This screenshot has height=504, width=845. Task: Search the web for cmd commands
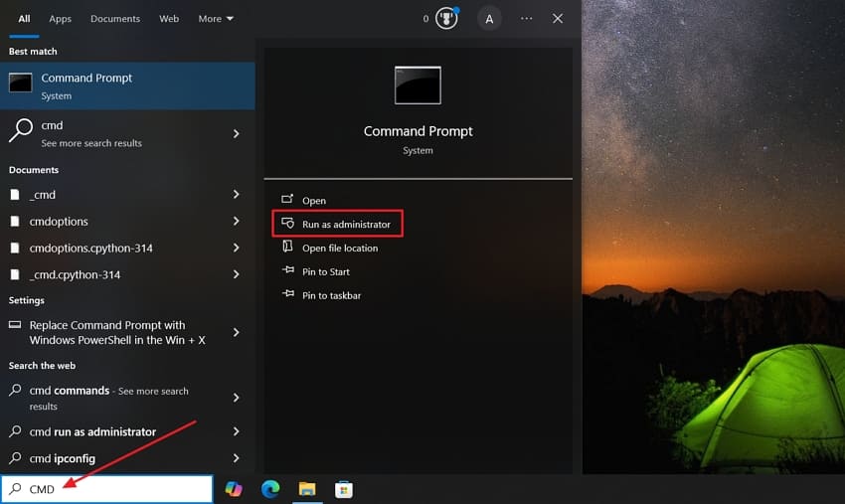[127, 398]
